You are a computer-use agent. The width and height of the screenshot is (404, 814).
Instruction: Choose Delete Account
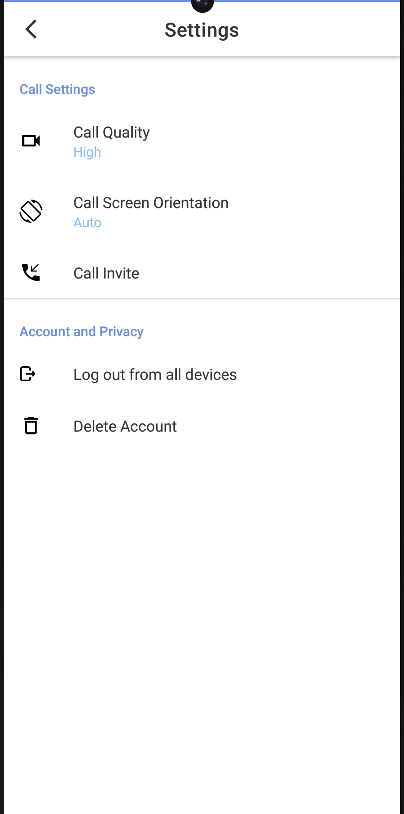tap(202, 426)
